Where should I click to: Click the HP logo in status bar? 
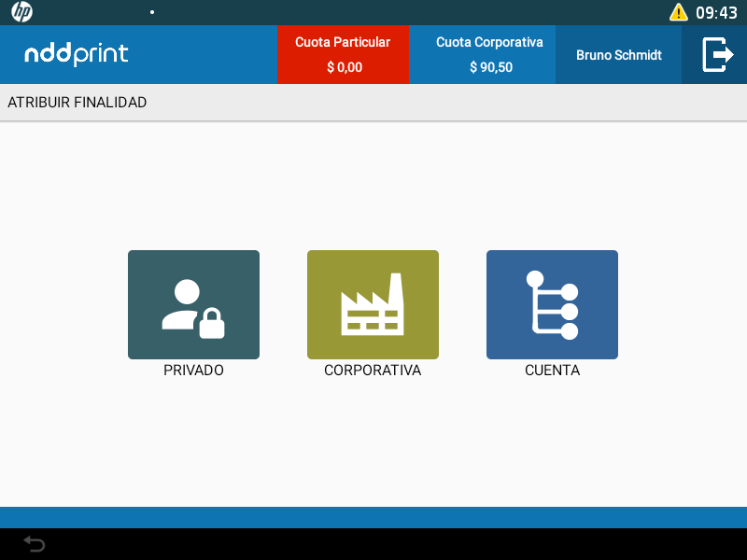[21, 12]
